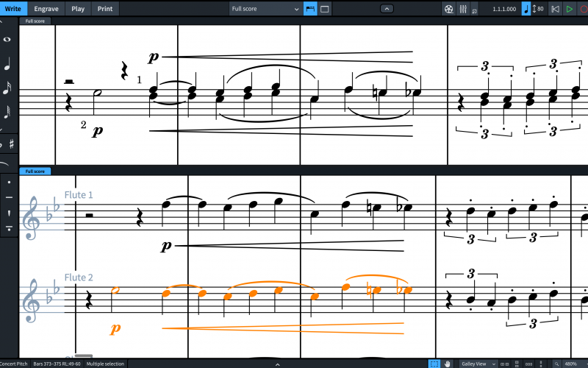Toggle the quarter note tempo mode button
This screenshot has width=588, height=368.
pyautogui.click(x=526, y=9)
